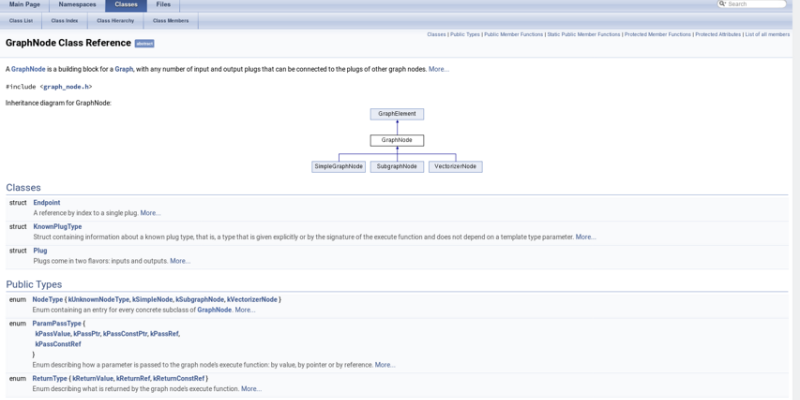Open the Class Index subtab
Screen dimensions: 800x400
(x=66, y=19)
